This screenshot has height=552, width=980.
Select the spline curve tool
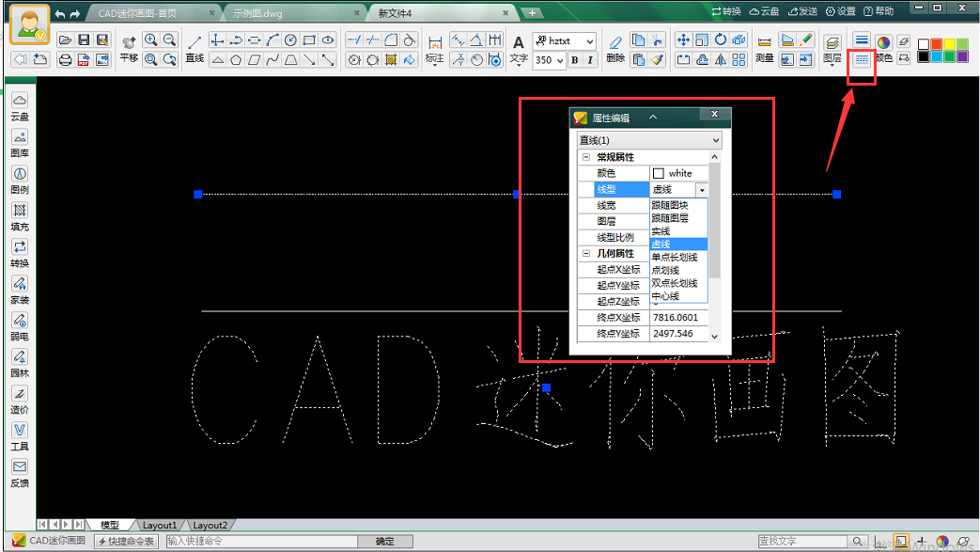pyautogui.click(x=272, y=59)
